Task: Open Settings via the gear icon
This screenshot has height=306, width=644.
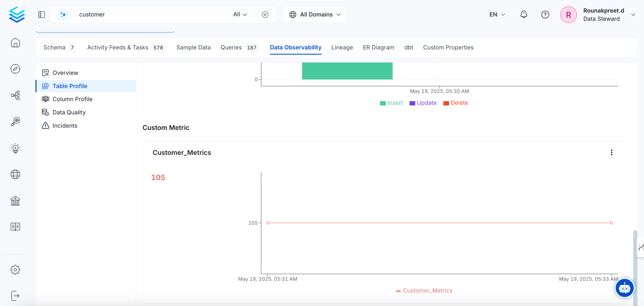Action: pos(16,270)
